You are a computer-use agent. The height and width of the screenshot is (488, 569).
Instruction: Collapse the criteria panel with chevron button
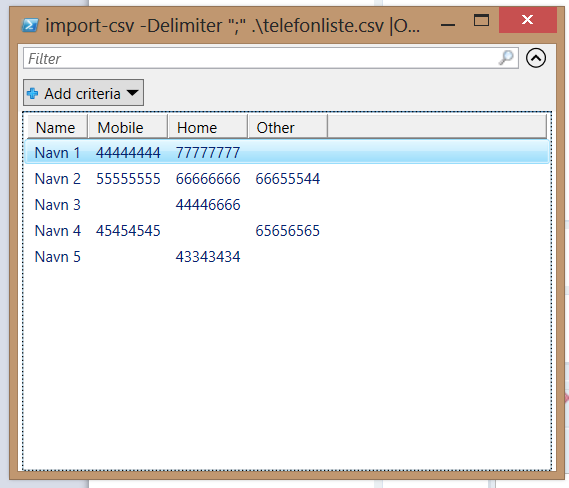[536, 58]
